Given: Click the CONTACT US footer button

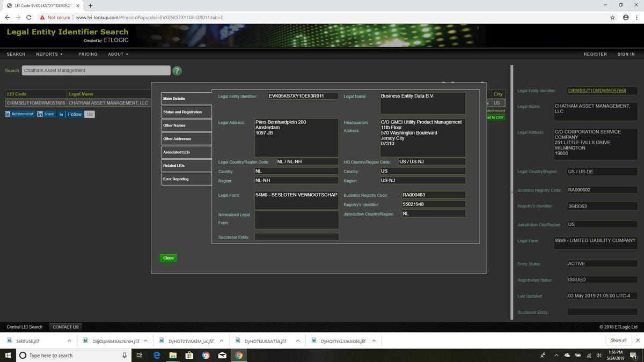Looking at the screenshot, I should (x=65, y=327).
